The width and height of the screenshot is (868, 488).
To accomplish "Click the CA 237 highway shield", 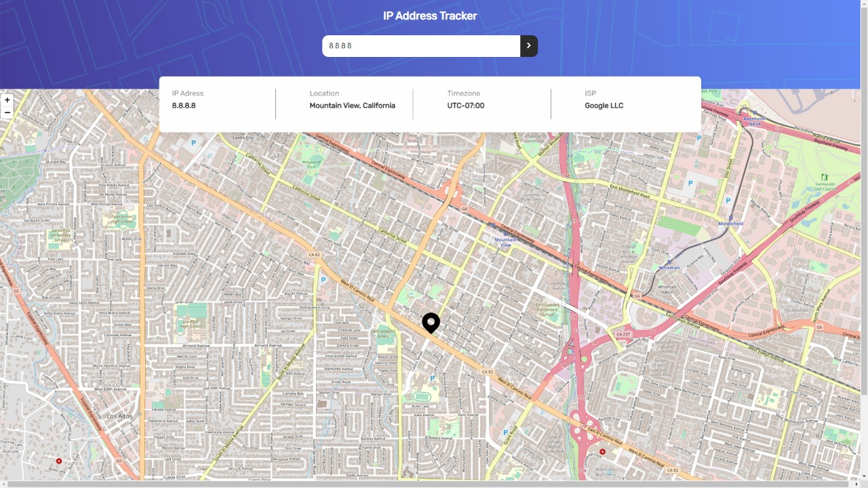I will coord(623,333).
